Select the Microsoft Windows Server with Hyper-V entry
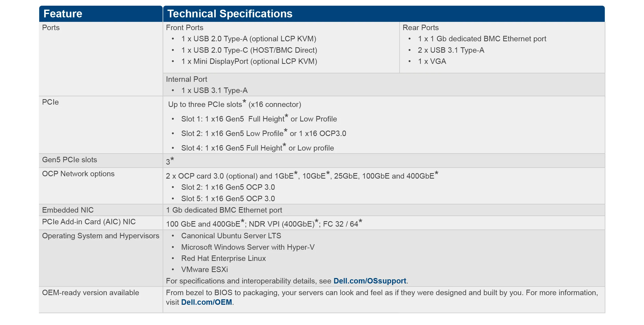644x325 pixels. 248,247
